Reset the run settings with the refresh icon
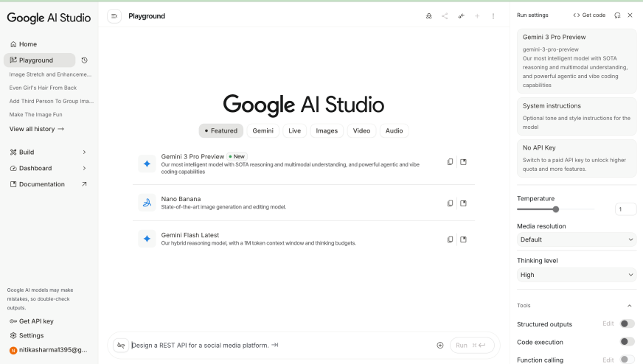Image resolution: width=643 pixels, height=364 pixels. click(617, 15)
